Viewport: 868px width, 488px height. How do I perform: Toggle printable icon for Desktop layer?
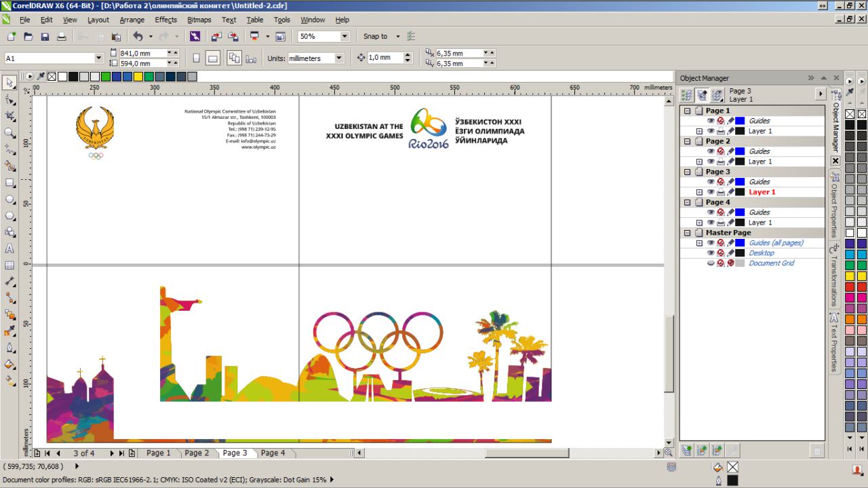pyautogui.click(x=721, y=253)
